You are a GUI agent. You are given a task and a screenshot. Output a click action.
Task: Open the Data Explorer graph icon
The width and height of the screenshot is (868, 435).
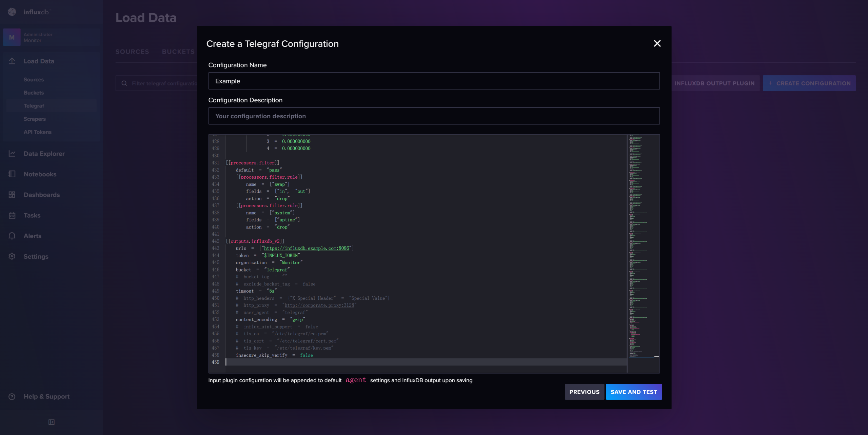[12, 154]
